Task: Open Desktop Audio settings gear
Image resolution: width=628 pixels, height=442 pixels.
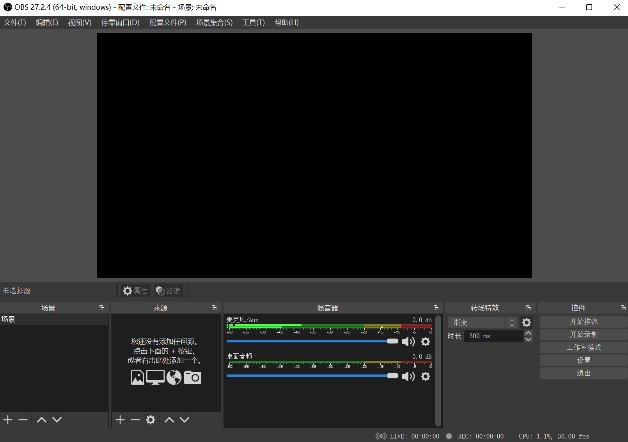Action: [425, 376]
